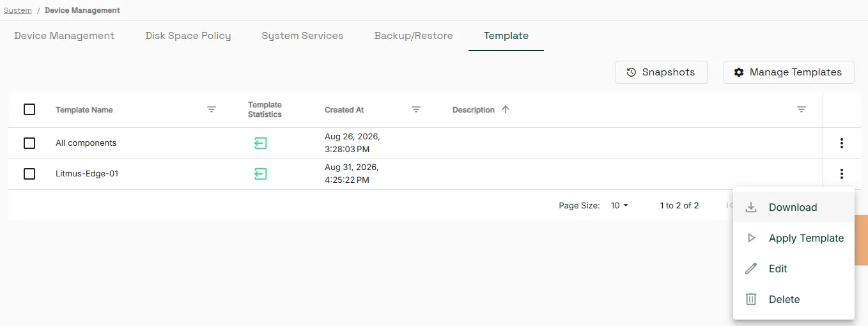Click the pencil icon beside Edit
868x326 pixels.
[x=752, y=268]
